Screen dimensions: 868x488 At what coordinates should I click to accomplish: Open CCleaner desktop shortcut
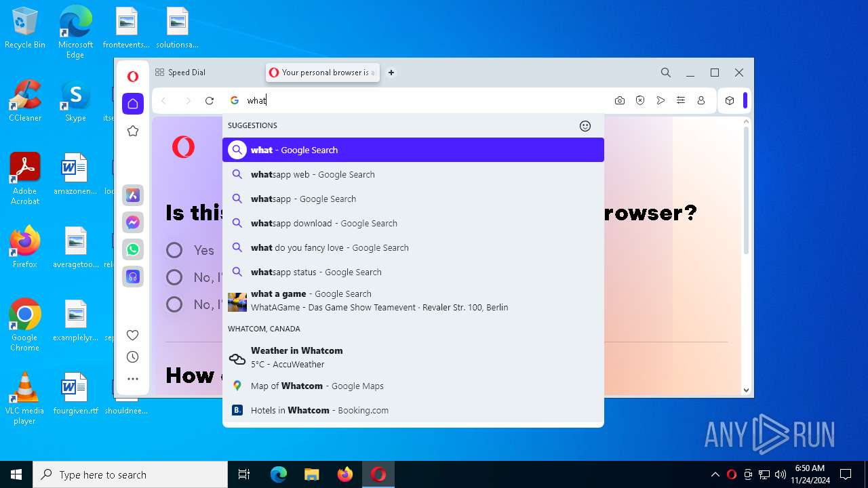coord(25,100)
